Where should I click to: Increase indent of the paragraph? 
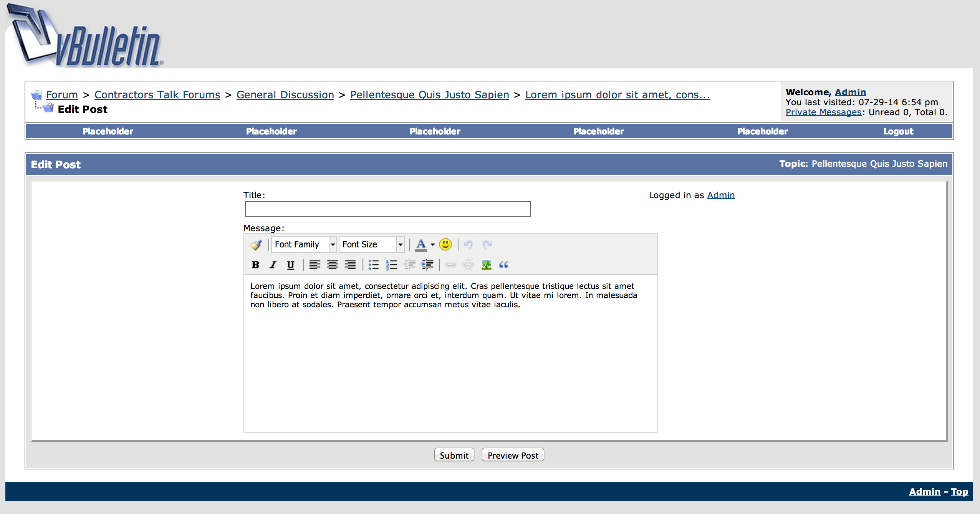[427, 265]
